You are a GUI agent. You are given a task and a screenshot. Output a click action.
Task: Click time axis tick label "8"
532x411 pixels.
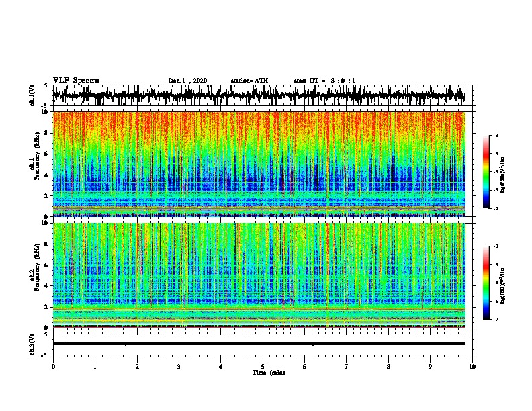point(388,367)
